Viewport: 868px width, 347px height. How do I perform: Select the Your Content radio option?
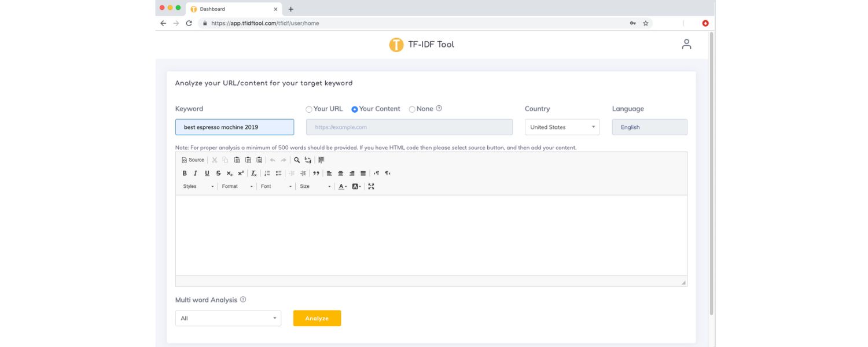coord(355,109)
